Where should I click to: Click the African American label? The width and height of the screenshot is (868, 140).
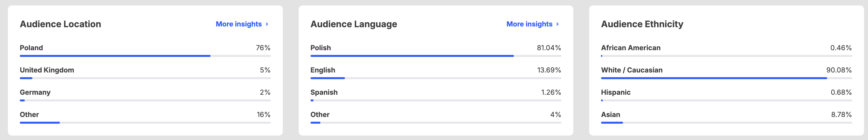(631, 48)
